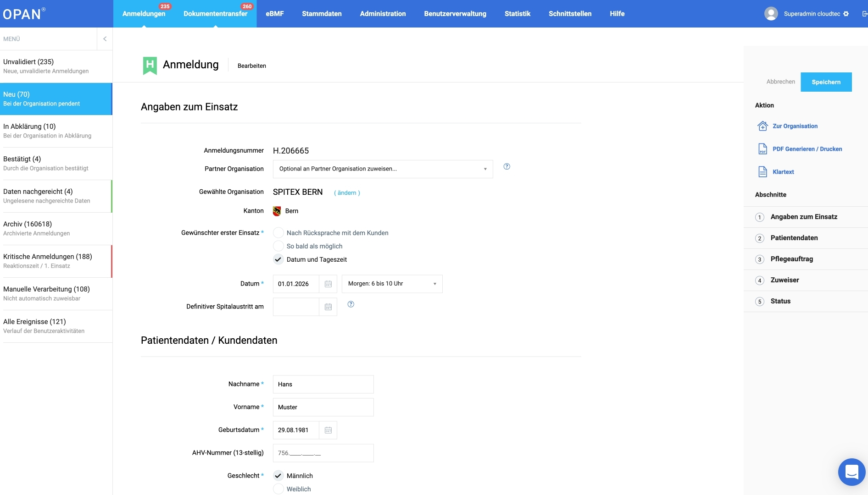Click the 'ändern' link beside SPITEX BERN
868x495 pixels.
click(x=347, y=193)
